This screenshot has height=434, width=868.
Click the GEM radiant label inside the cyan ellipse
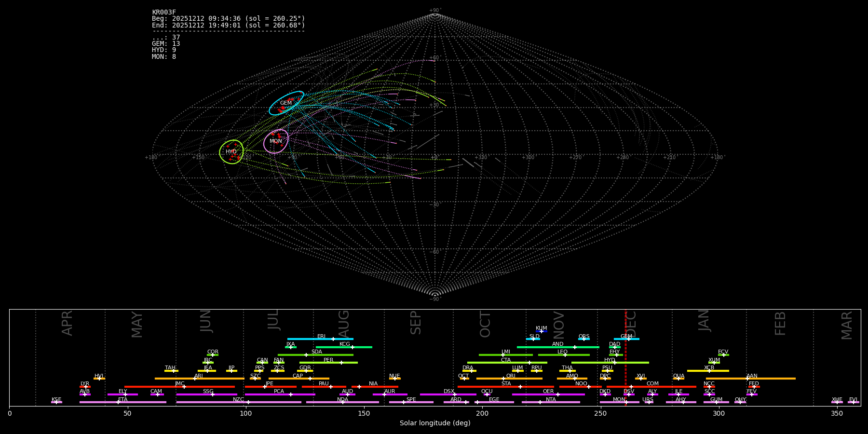pyautogui.click(x=286, y=103)
